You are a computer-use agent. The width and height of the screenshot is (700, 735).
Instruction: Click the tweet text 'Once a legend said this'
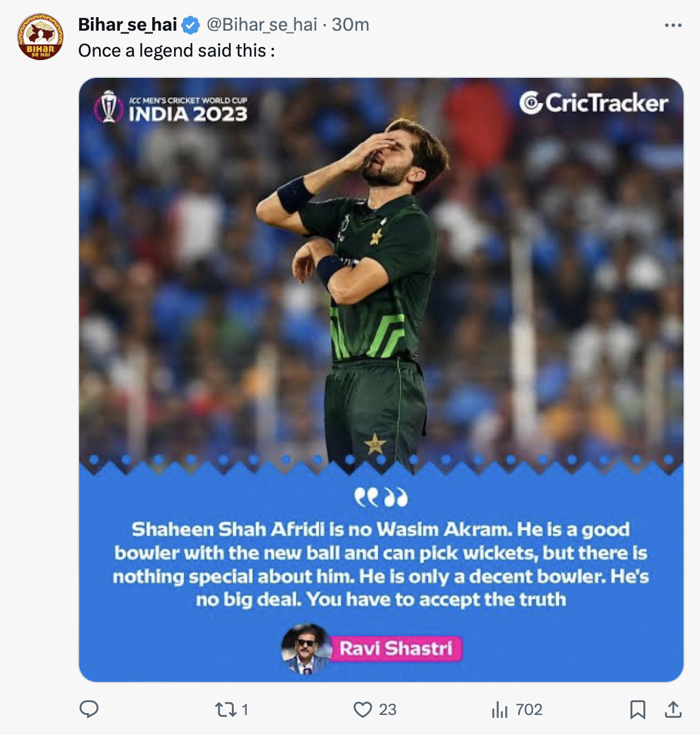pyautogui.click(x=176, y=51)
